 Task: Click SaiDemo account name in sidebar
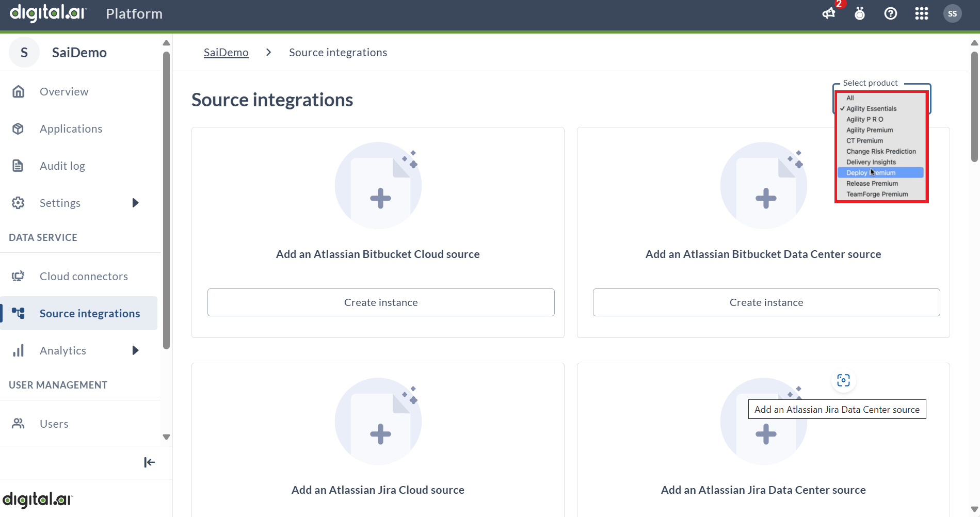[79, 52]
